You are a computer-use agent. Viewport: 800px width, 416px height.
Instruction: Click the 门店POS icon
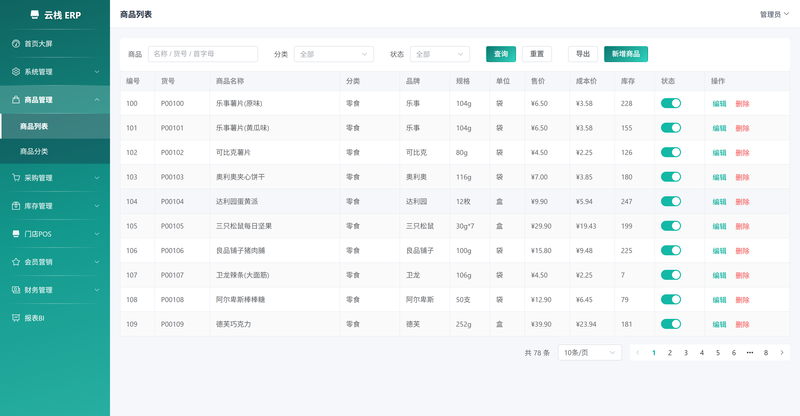click(x=16, y=234)
